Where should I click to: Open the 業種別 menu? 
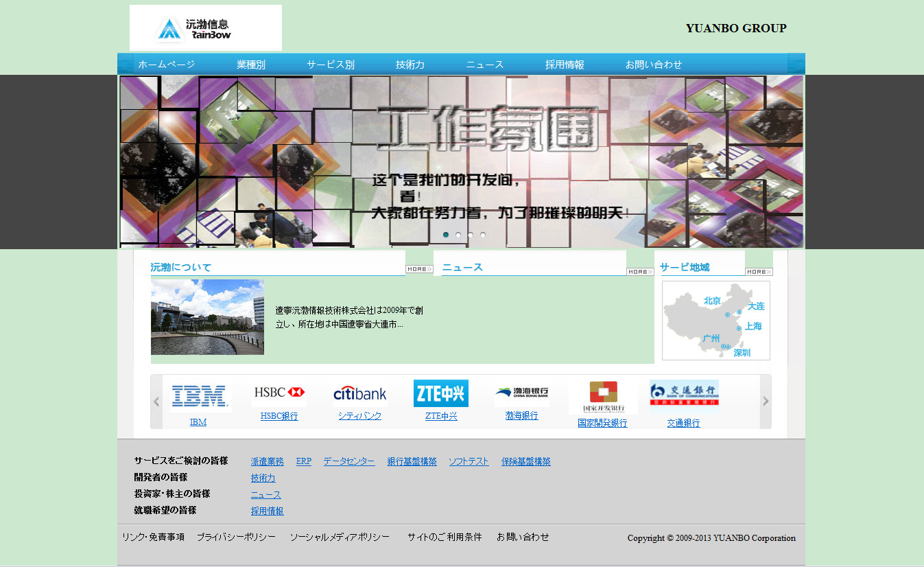click(251, 65)
